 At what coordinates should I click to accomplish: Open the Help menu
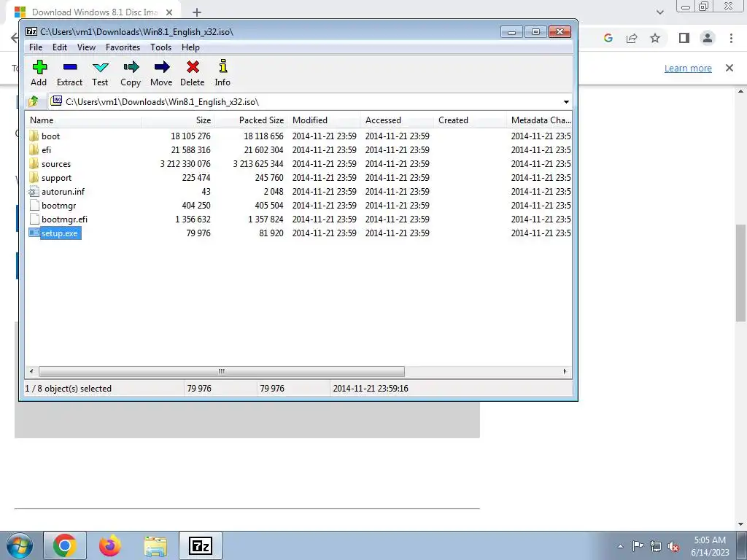click(190, 47)
